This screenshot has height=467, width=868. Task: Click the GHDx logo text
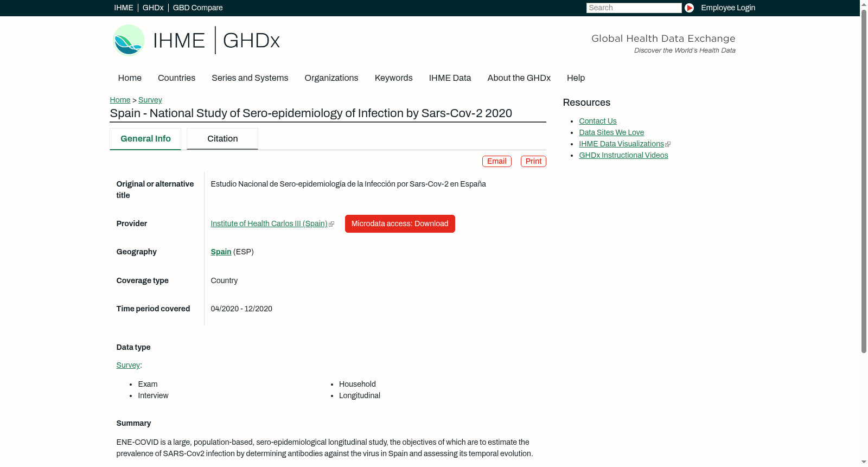click(251, 41)
